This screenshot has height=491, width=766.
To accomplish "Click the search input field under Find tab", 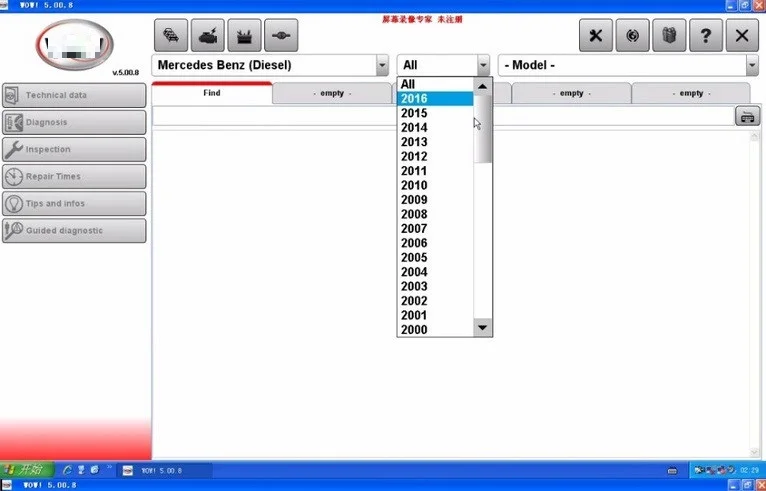I will pos(443,116).
